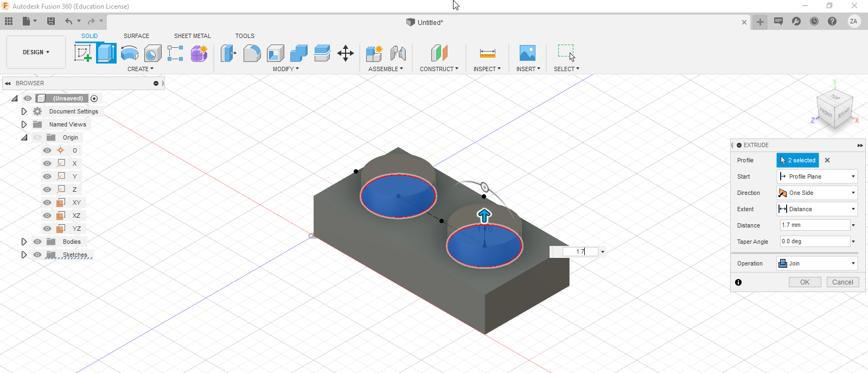The height and width of the screenshot is (373, 868).
Task: Click the New Component icon
Action: click(374, 53)
